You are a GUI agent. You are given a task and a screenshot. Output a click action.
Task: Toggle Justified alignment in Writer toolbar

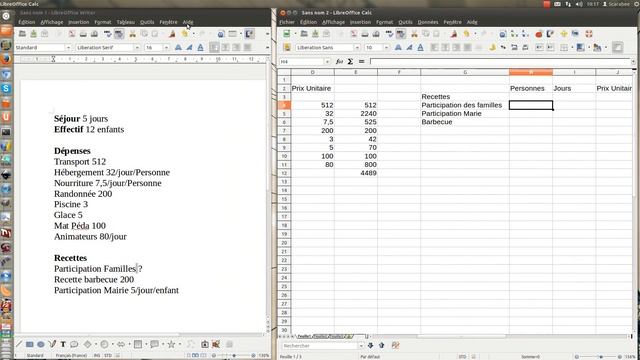[x=247, y=48]
